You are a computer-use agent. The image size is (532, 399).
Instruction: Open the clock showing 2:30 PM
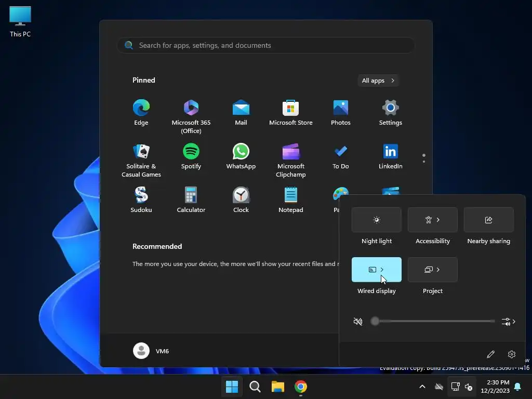(x=495, y=387)
